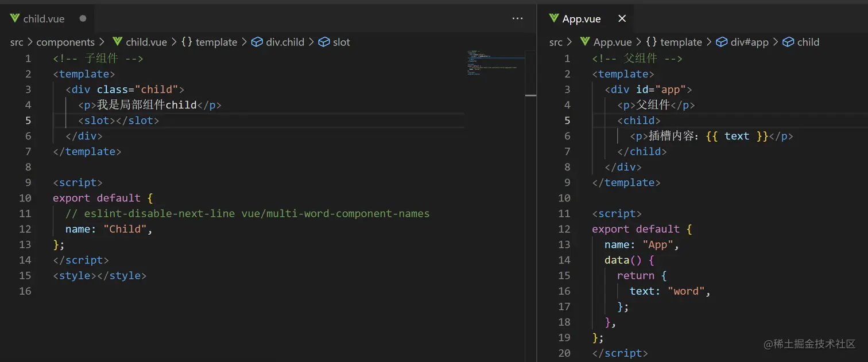Close the App.vue tab

[x=622, y=19]
